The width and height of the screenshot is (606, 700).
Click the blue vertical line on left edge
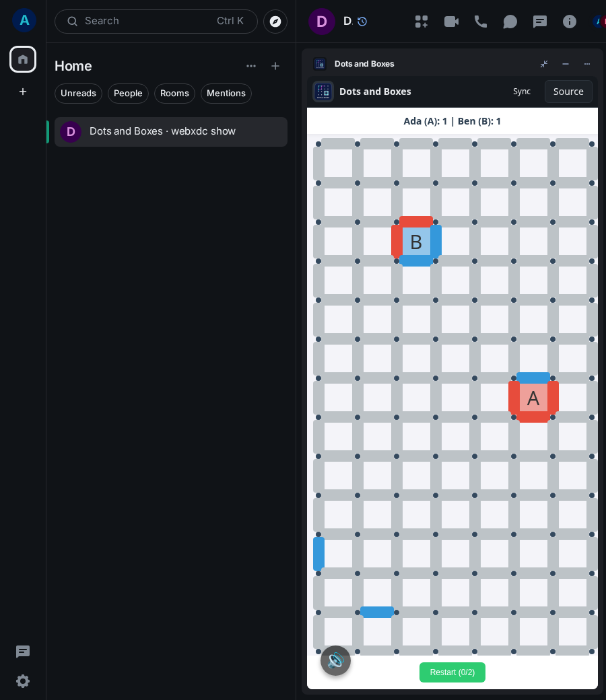tap(318, 553)
